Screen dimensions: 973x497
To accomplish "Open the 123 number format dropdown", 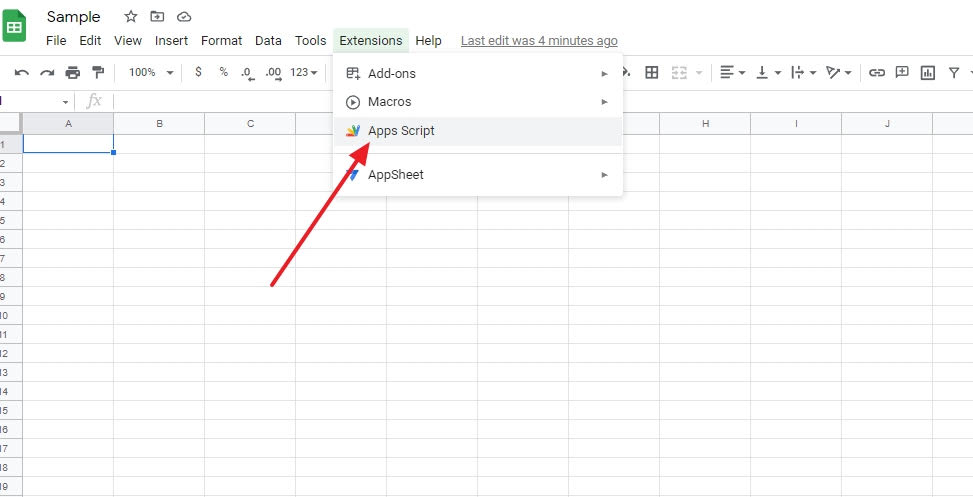I will [304, 72].
